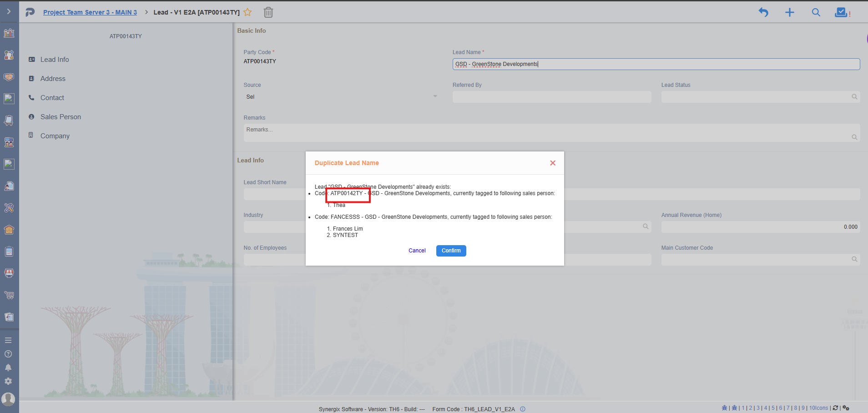Click first bug icon in footer
Image resolution: width=868 pixels, height=413 pixels.
(x=724, y=408)
